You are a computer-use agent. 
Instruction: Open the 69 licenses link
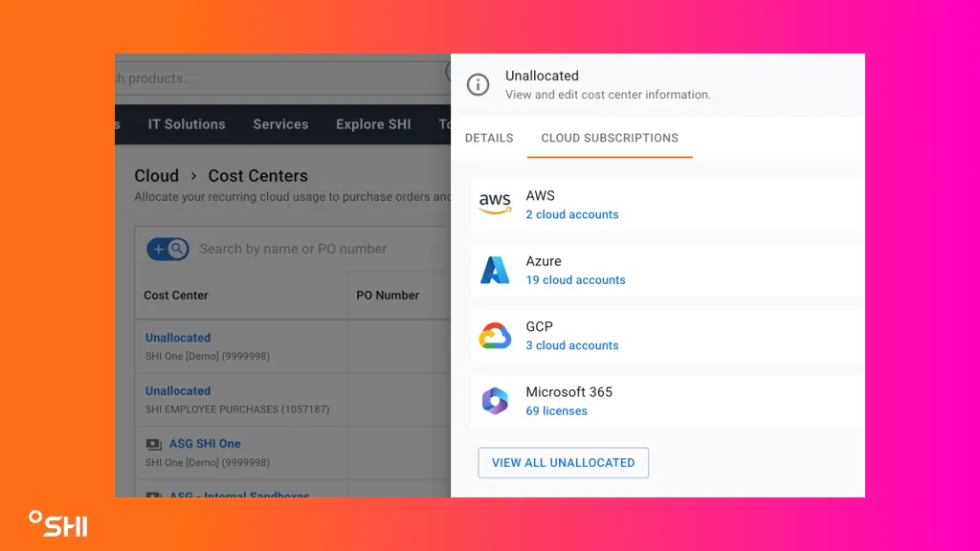click(x=556, y=411)
